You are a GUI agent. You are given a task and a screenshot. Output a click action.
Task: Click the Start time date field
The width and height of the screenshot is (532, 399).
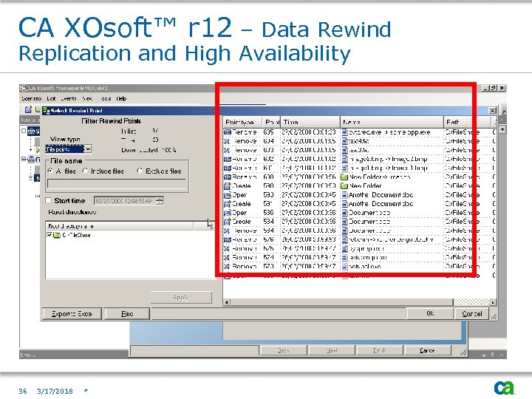pyautogui.click(x=125, y=200)
